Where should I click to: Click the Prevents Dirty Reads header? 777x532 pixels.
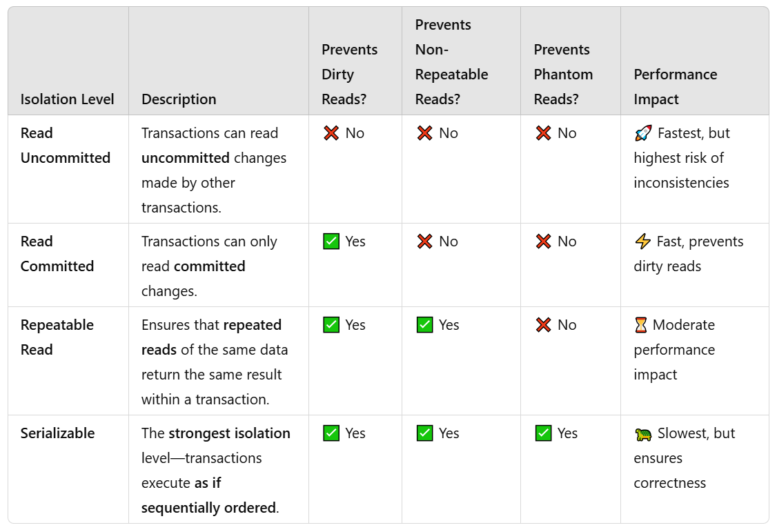[349, 75]
